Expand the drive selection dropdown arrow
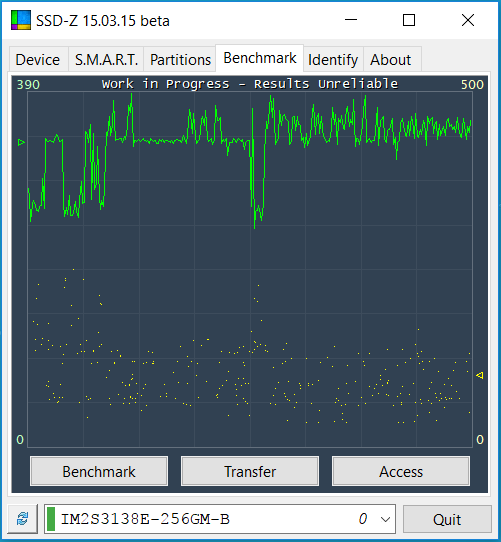The width and height of the screenshot is (501, 542). (x=385, y=519)
